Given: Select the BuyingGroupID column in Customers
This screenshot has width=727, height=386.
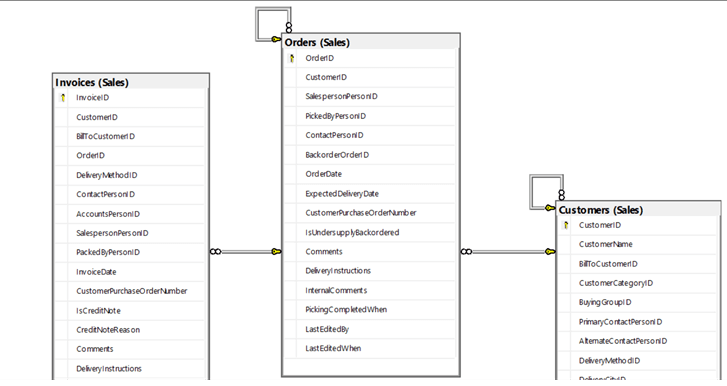Looking at the screenshot, I should (x=638, y=302).
